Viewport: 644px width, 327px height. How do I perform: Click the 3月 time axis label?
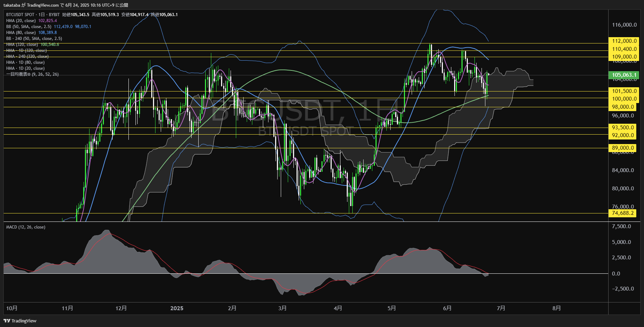point(282,308)
